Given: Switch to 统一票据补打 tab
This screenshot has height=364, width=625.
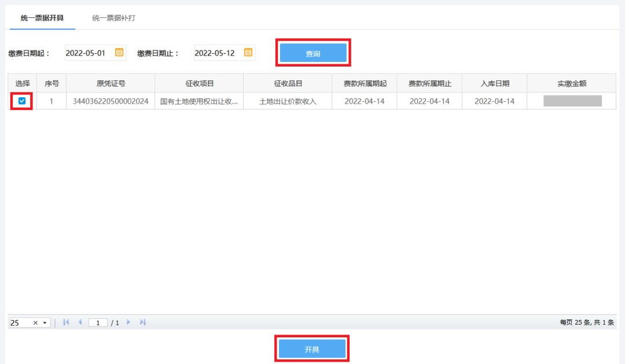Looking at the screenshot, I should click(114, 18).
